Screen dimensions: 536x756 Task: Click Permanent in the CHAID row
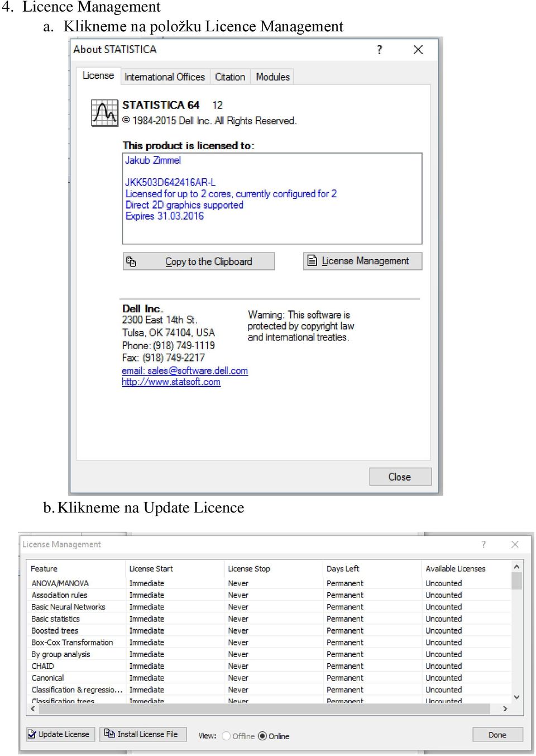pyautogui.click(x=345, y=666)
